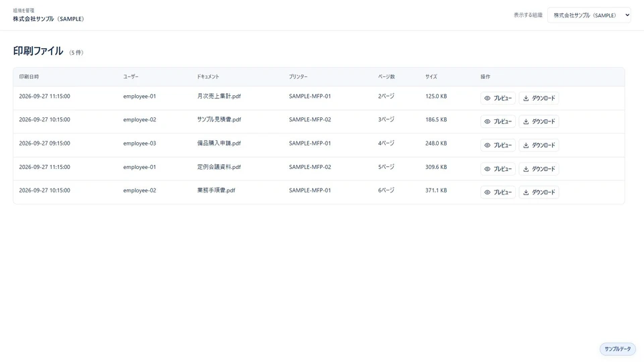The image size is (644, 362).
Task: Click SAMPLE-MFP-02 in the サンプル見積書.pdf row
Action: point(310,119)
